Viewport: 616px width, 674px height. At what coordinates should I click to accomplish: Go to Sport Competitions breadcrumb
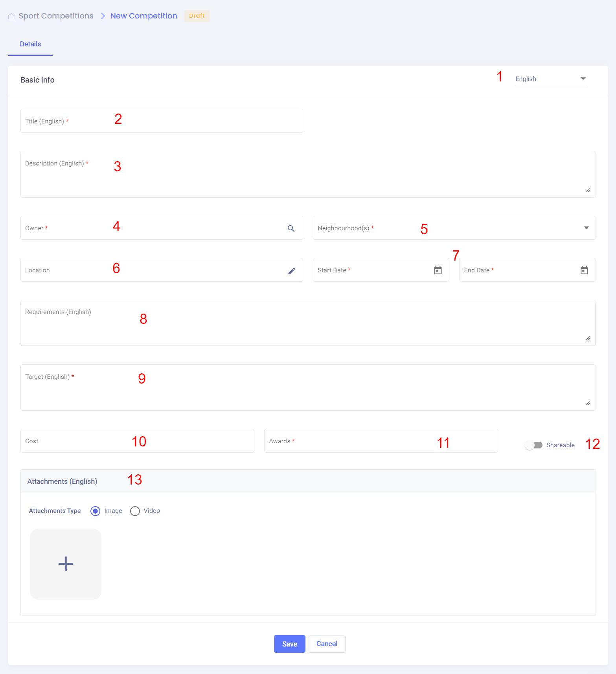[56, 16]
